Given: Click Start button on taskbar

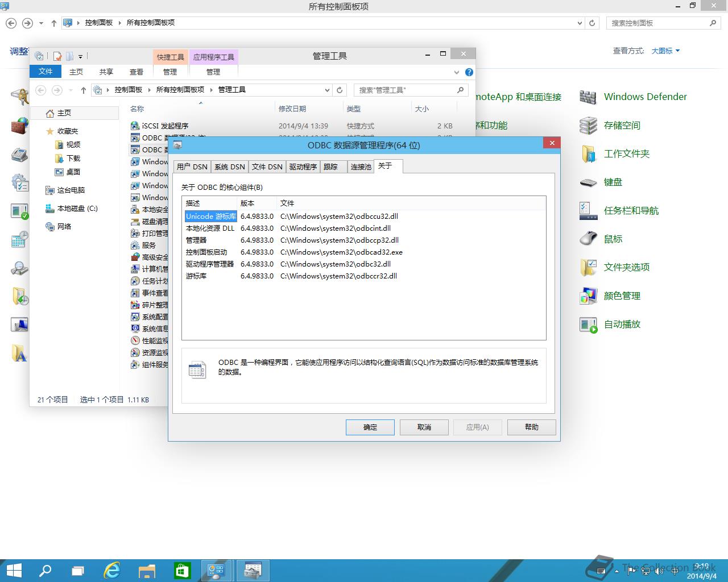Looking at the screenshot, I should coord(14,570).
